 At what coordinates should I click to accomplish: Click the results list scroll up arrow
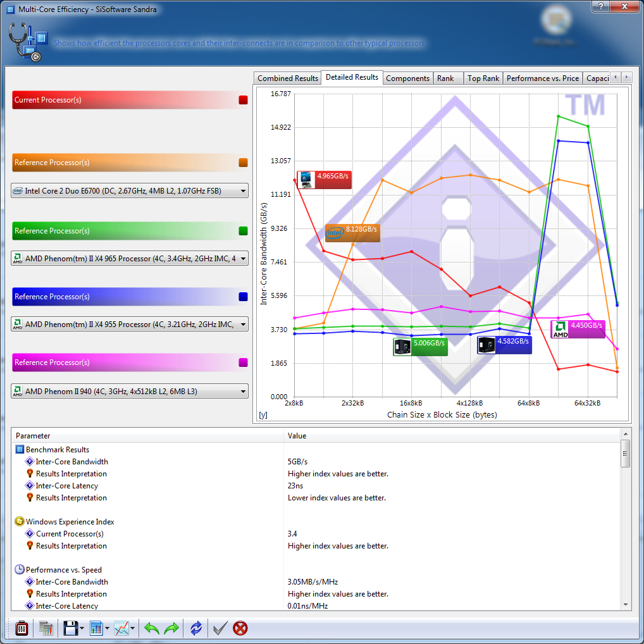(x=626, y=434)
